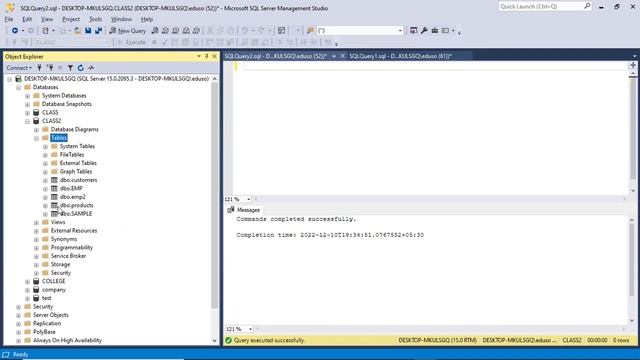The width and height of the screenshot is (640, 360).
Task: Click the Object Explorer scroll down arrow
Action: 215,340
